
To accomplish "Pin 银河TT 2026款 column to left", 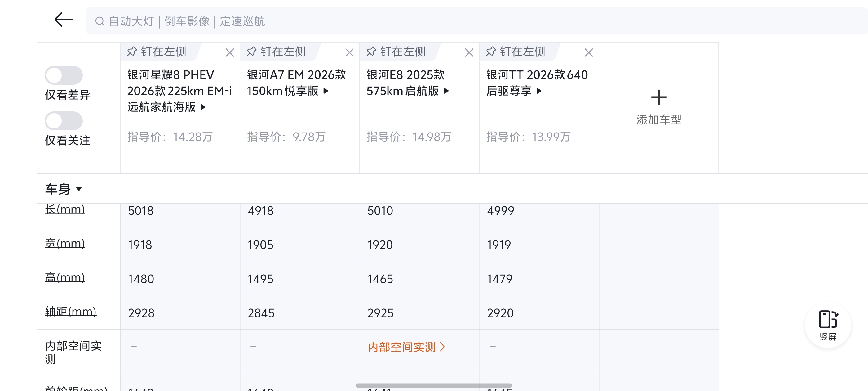I will coord(516,52).
